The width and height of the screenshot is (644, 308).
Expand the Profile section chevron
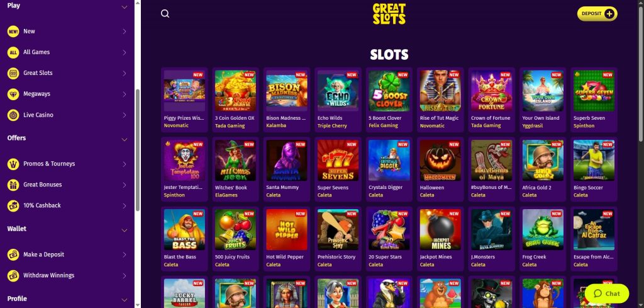(x=125, y=300)
